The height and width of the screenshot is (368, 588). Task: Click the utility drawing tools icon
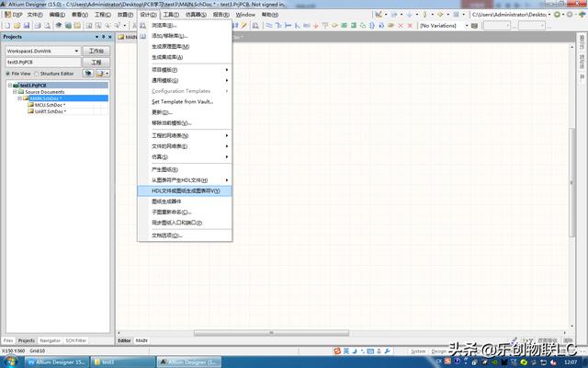pos(379,15)
